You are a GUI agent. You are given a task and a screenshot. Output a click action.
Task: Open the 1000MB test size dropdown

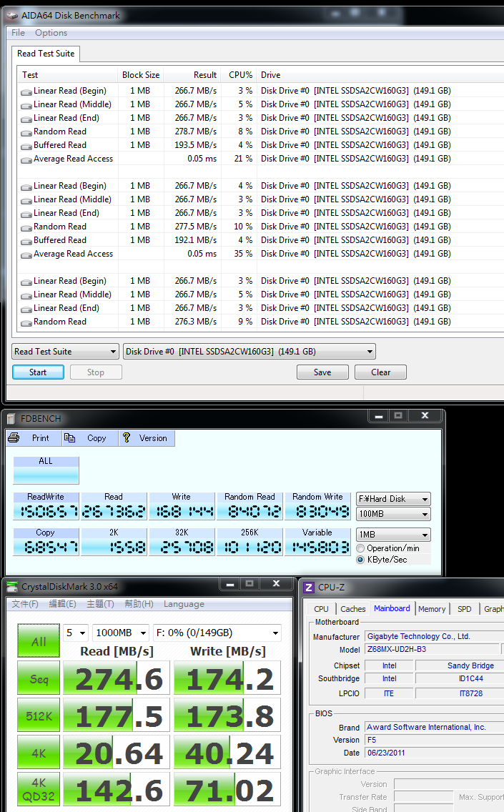click(122, 633)
